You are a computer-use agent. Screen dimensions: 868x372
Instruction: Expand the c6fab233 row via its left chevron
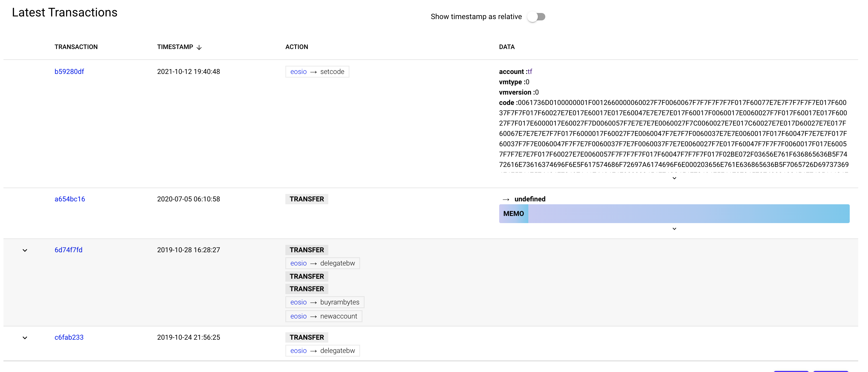tap(24, 338)
